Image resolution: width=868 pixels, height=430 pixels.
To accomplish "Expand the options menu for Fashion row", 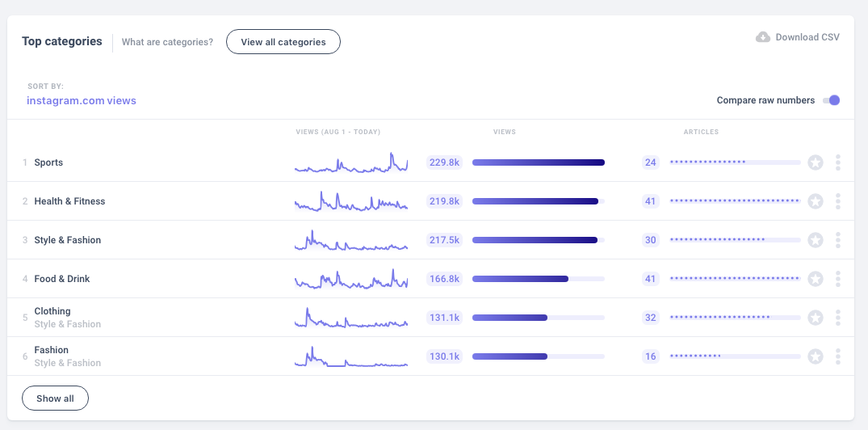I will [838, 356].
